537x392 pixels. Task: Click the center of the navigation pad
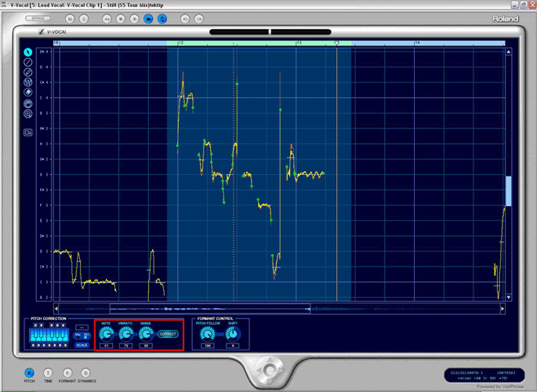(x=270, y=370)
